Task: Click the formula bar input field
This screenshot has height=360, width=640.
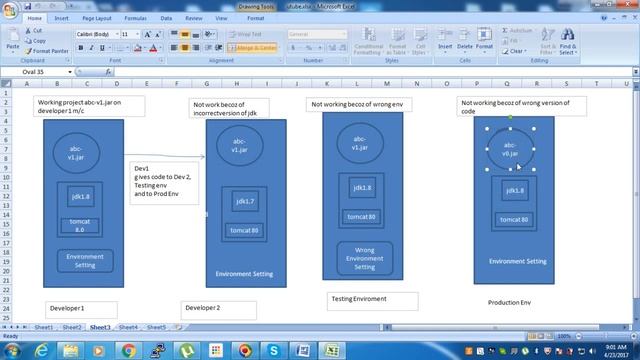Action: (x=372, y=72)
